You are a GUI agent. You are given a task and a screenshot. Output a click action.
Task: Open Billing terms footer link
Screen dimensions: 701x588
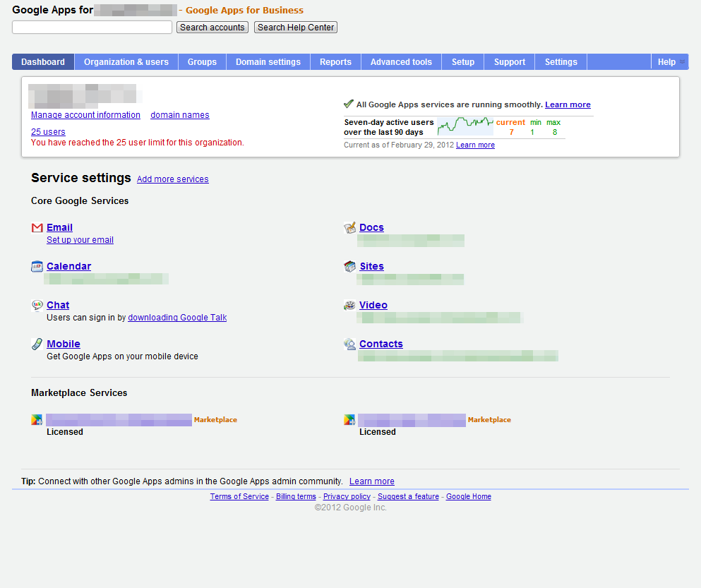click(x=296, y=496)
